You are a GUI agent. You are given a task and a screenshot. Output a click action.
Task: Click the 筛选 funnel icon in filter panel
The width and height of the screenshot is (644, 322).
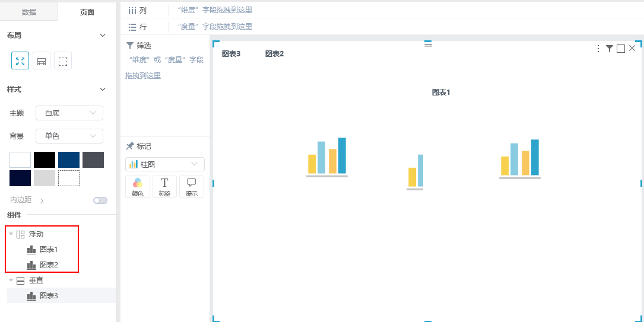tap(130, 45)
